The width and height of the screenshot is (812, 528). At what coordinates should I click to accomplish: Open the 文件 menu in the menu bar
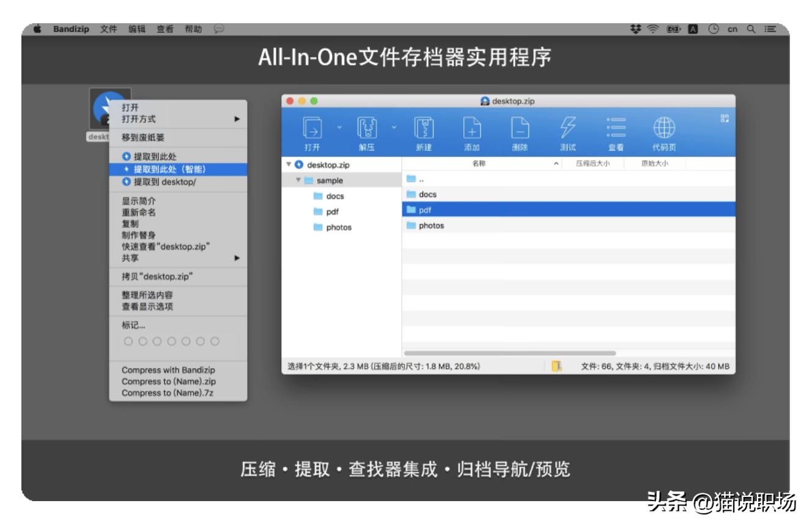point(108,29)
